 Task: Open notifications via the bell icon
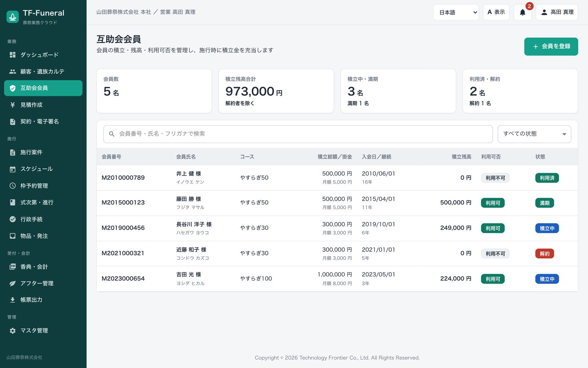522,13
